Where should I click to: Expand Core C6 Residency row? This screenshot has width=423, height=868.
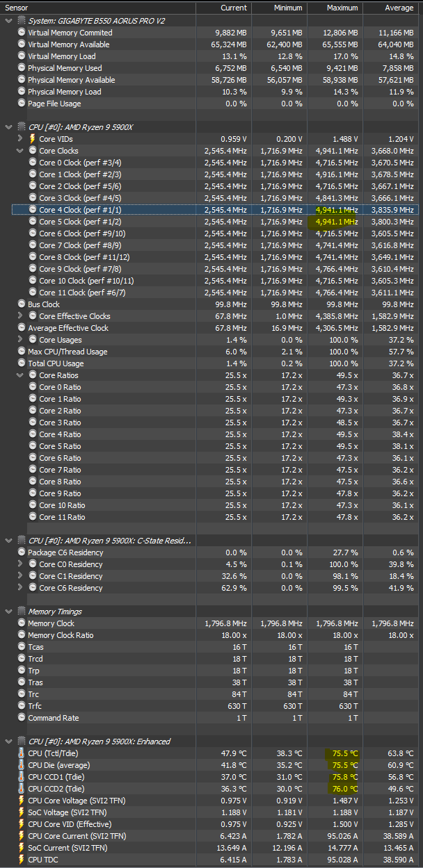[20, 588]
